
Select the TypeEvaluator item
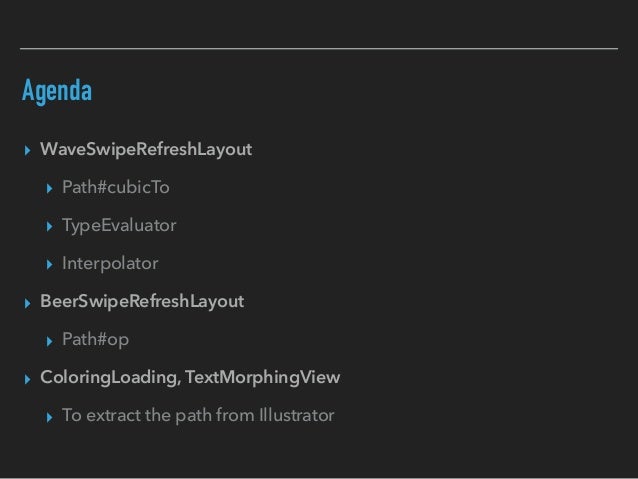(119, 226)
